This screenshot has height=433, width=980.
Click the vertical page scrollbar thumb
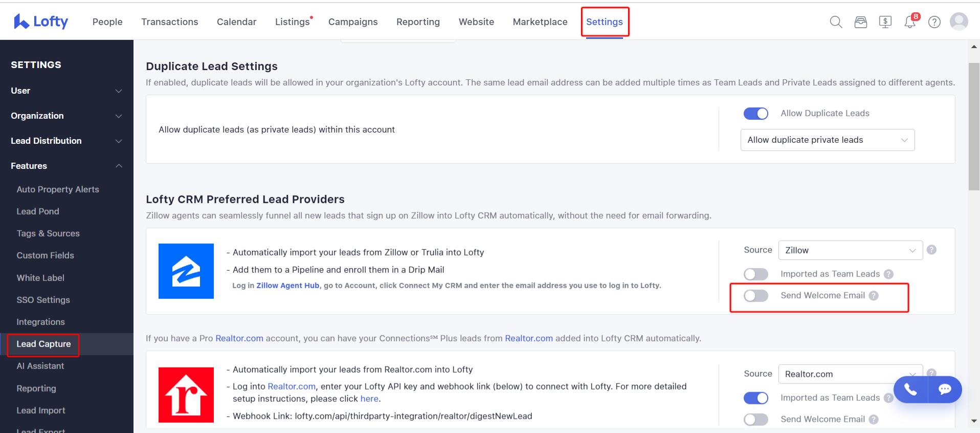coord(974,127)
